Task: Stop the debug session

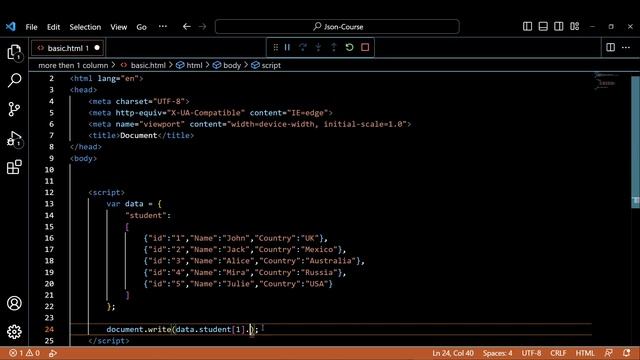Action: (365, 47)
